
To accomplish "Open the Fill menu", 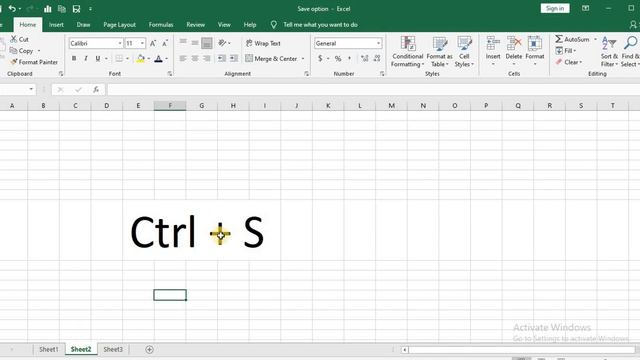I will tap(566, 51).
